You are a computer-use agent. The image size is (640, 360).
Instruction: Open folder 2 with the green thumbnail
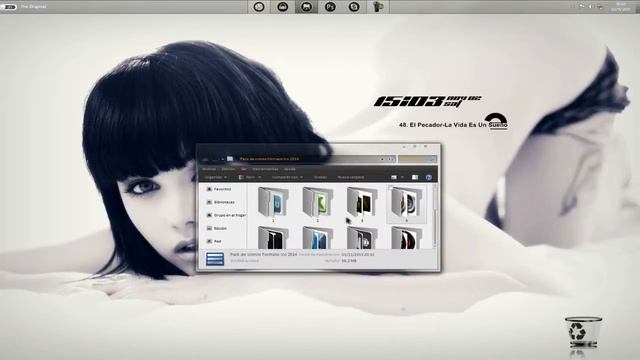pyautogui.click(x=318, y=203)
